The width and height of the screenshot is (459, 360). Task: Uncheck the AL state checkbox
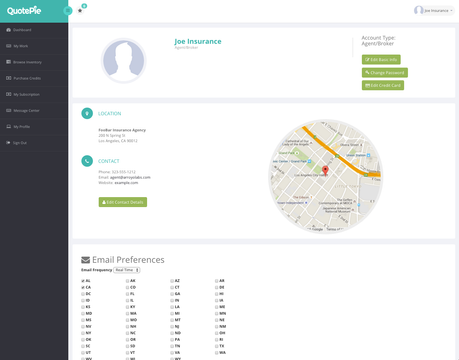(83, 281)
